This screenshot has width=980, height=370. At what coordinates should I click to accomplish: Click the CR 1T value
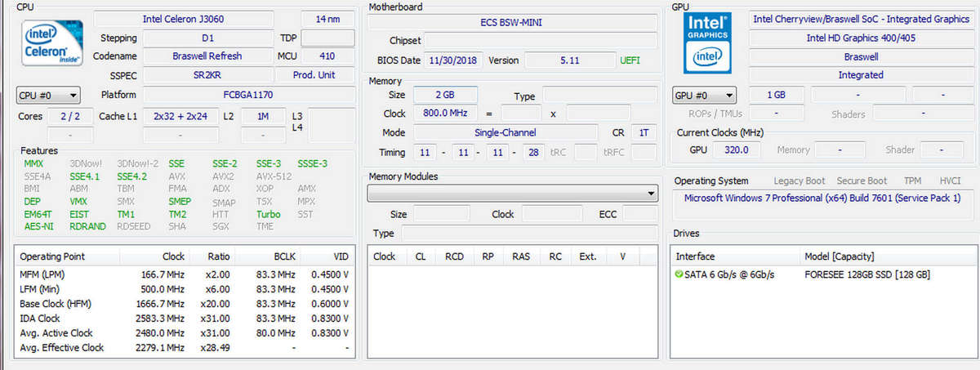(x=644, y=132)
